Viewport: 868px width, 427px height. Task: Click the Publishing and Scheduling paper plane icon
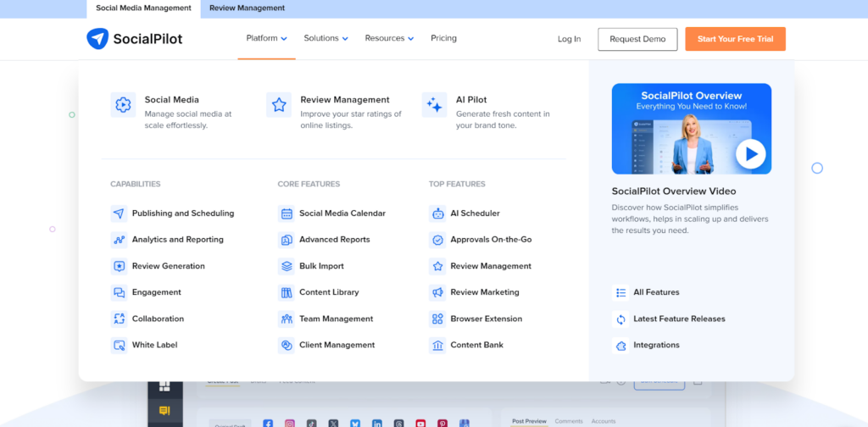(119, 213)
